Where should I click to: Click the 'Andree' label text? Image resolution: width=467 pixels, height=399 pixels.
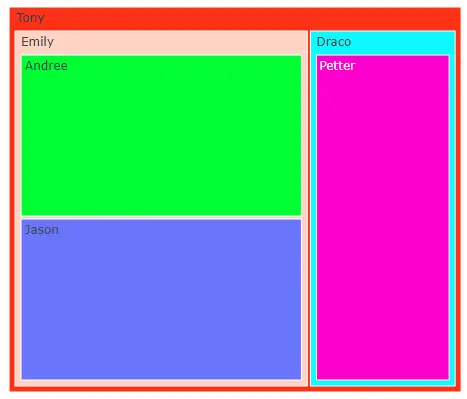(46, 66)
